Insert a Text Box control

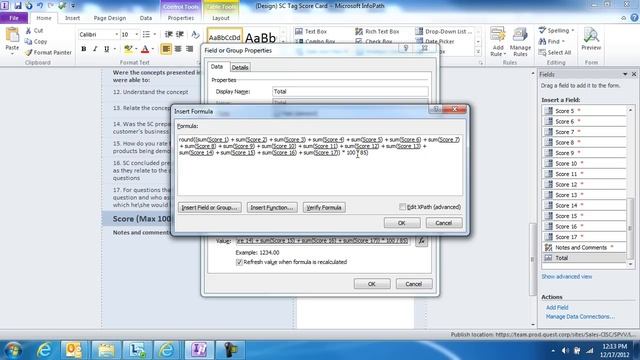coord(311,31)
